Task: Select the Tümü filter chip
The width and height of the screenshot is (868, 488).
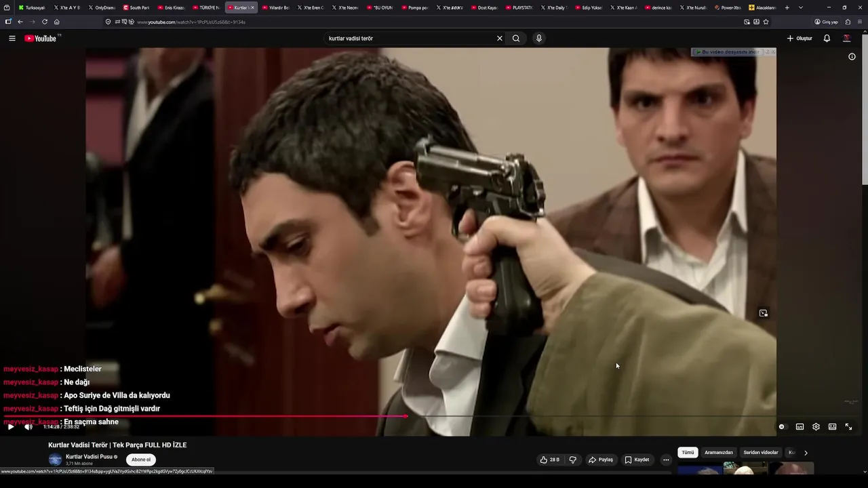Action: click(x=688, y=453)
